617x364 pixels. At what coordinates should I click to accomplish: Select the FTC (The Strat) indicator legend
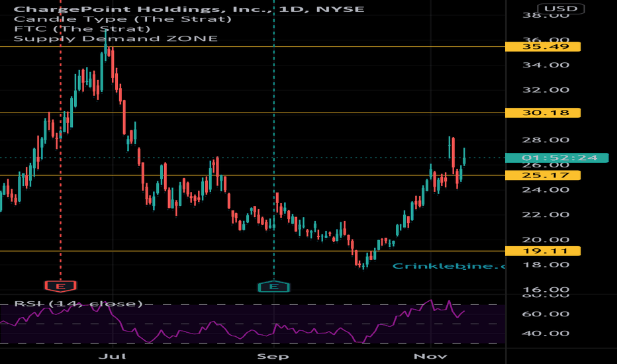pyautogui.click(x=82, y=28)
